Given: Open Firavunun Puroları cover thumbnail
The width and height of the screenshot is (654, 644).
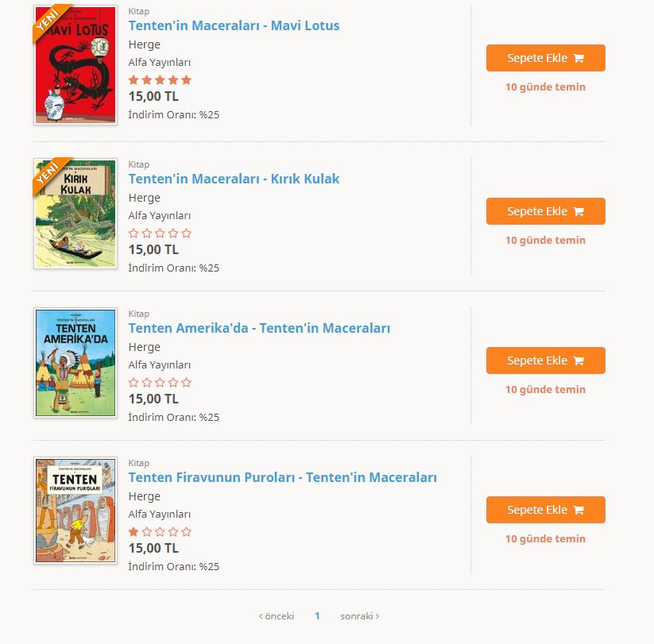Looking at the screenshot, I should [75, 511].
